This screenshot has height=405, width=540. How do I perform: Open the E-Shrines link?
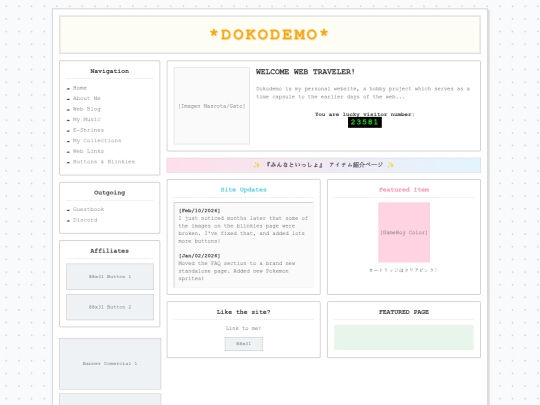coord(88,130)
